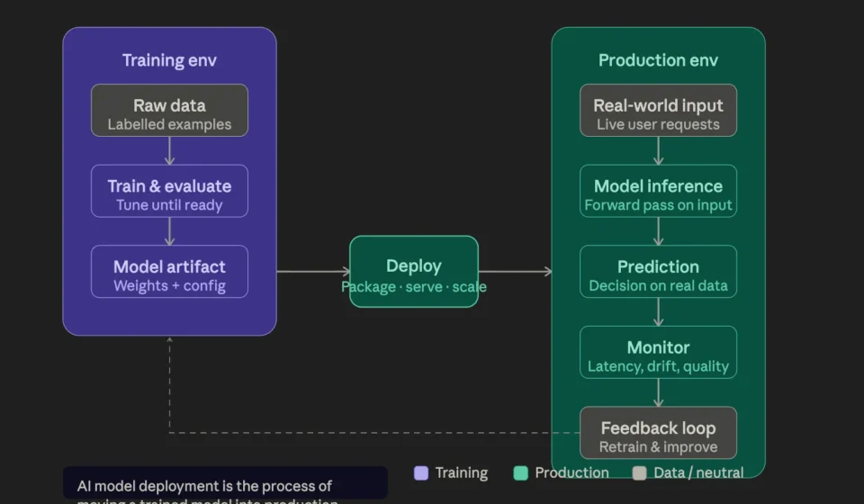Click the Real-world input box
The image size is (864, 504).
(658, 110)
